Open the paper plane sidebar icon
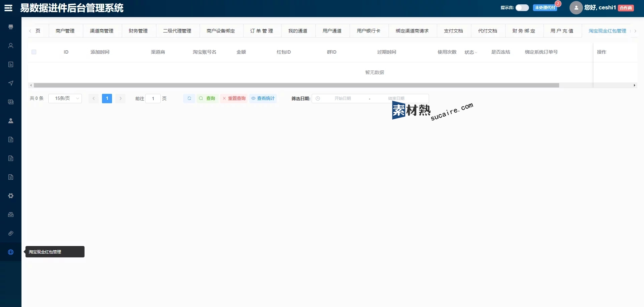 point(11,83)
